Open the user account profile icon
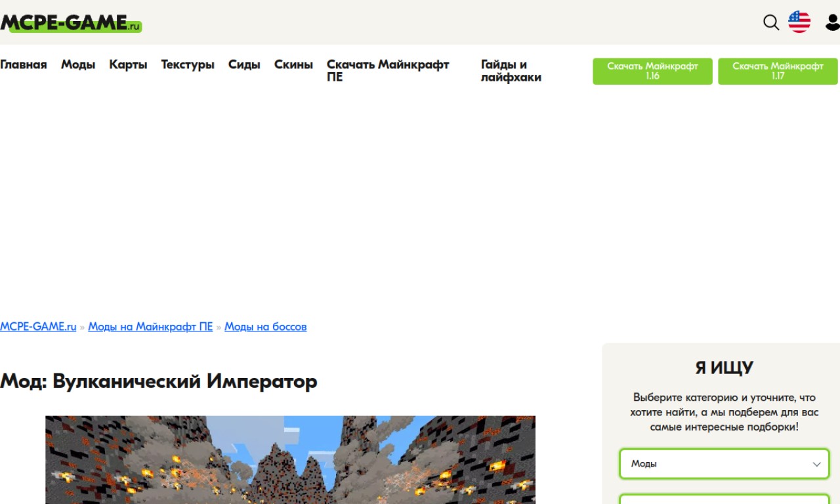Screen dimensions: 840x504 coord(833,22)
